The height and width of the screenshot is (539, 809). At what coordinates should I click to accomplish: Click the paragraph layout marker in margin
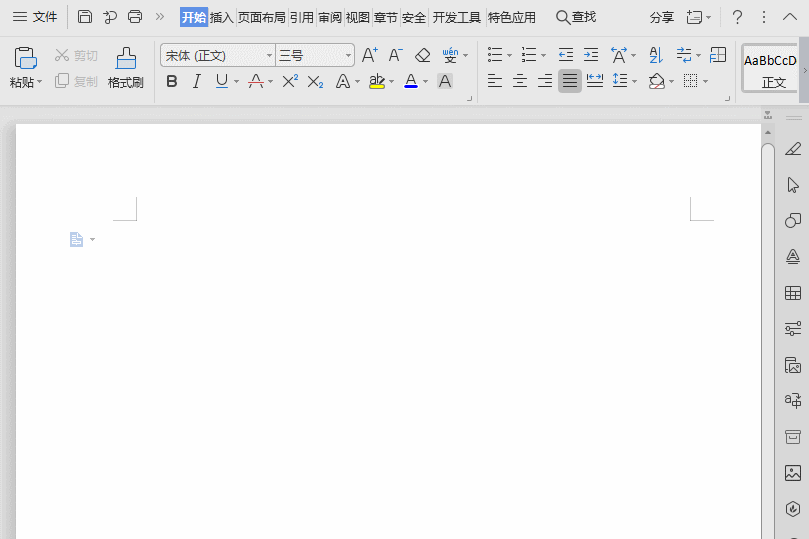76,239
